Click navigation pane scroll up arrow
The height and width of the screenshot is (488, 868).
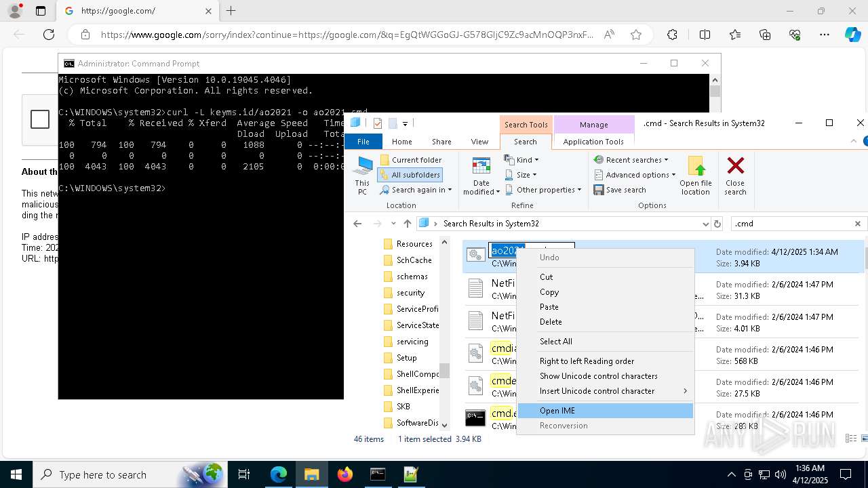point(445,242)
